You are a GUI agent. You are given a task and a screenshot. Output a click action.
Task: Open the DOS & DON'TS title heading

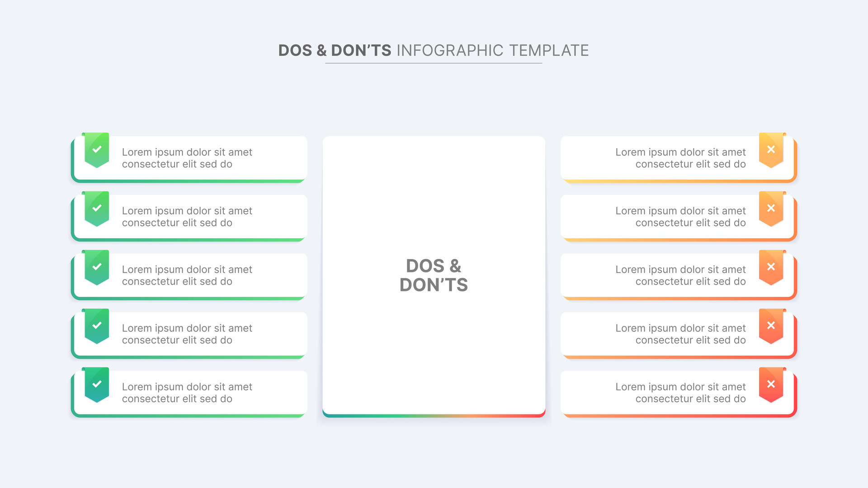click(335, 51)
